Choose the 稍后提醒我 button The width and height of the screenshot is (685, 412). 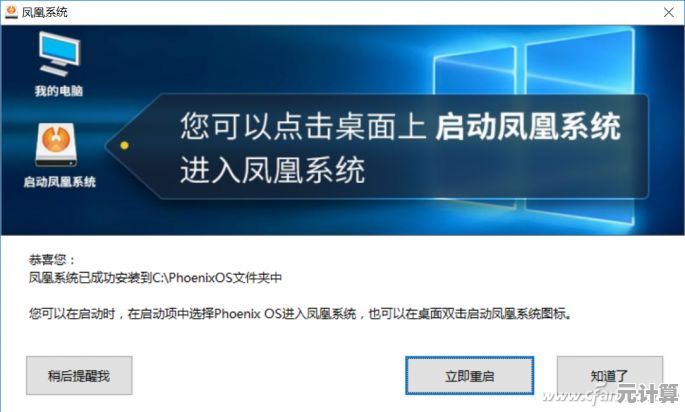[x=79, y=376]
